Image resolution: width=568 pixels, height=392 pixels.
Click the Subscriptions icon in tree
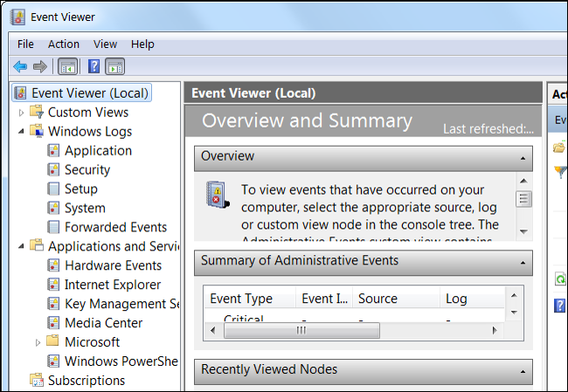tap(37, 380)
